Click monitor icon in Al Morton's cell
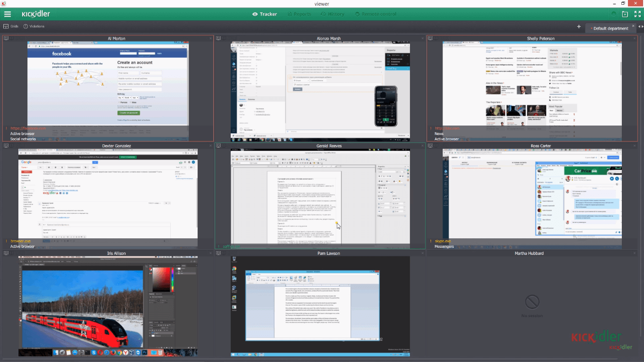Screen dimensions: 644x362 (x=7, y=39)
